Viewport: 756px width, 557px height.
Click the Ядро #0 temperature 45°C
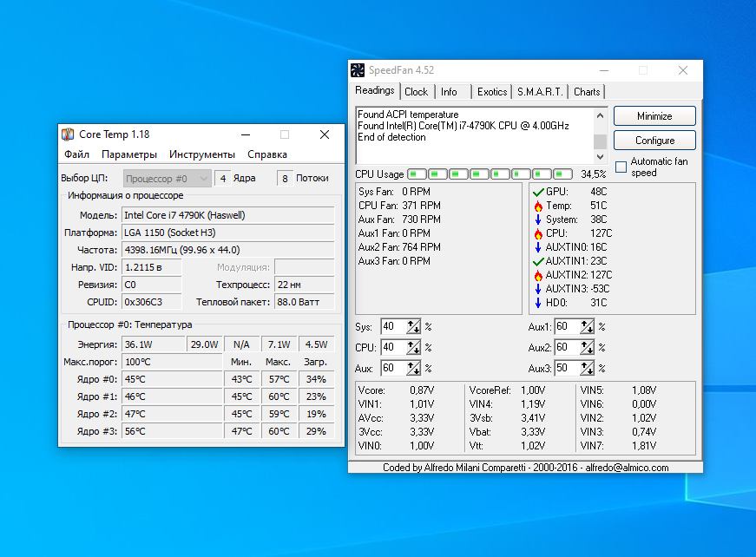tap(172, 379)
